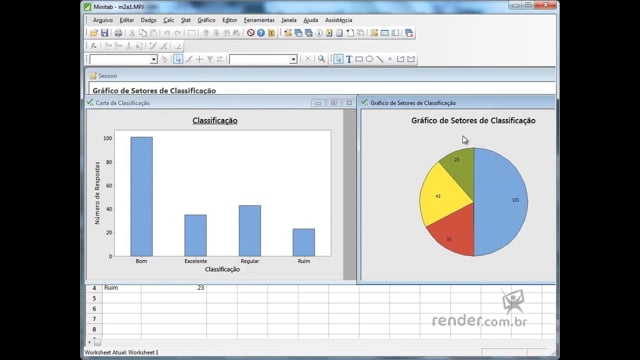Click the 'Número de Respostas' y-axis label
Screen dimensions: 640x360
click(97, 193)
